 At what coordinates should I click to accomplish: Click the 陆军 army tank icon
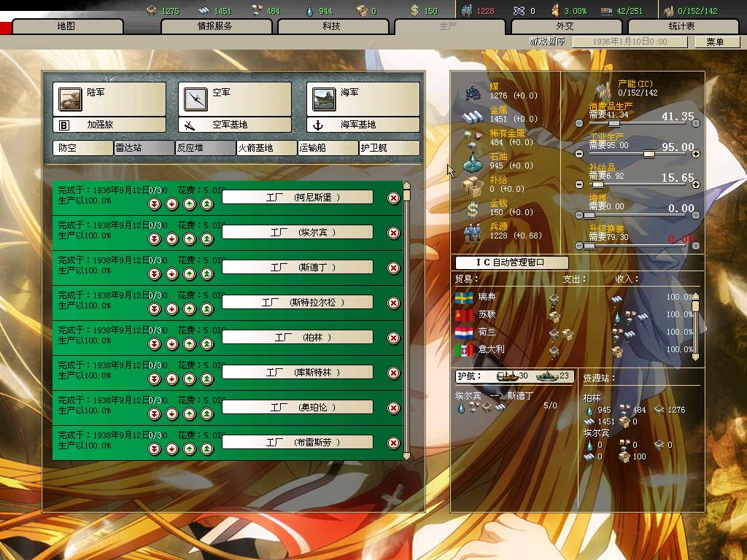click(x=71, y=98)
